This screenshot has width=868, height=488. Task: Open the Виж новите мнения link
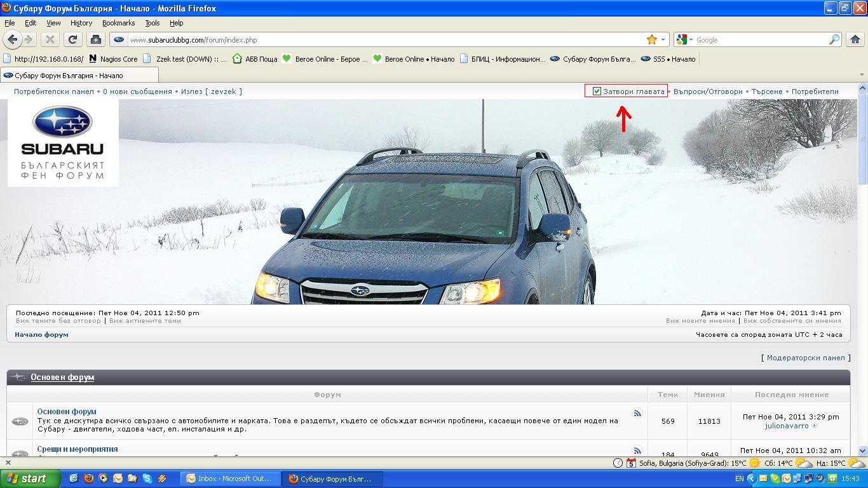[x=700, y=321]
